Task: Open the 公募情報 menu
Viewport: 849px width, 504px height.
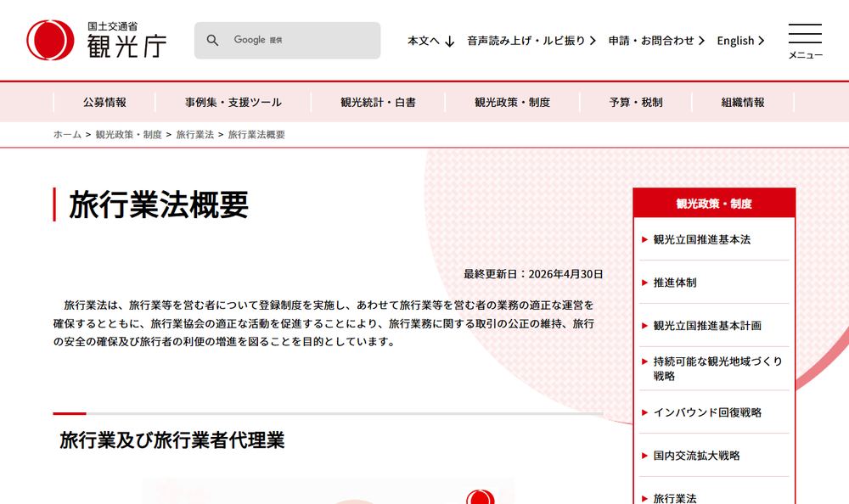Action: point(104,103)
